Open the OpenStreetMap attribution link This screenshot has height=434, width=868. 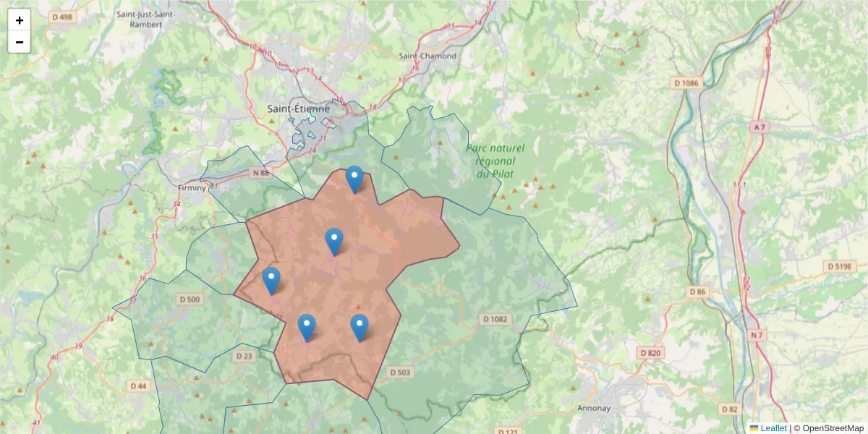(832, 428)
